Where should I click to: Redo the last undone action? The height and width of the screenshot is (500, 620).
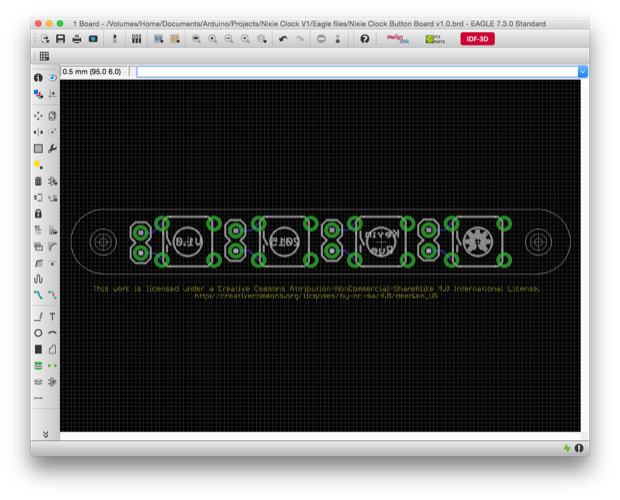(300, 39)
